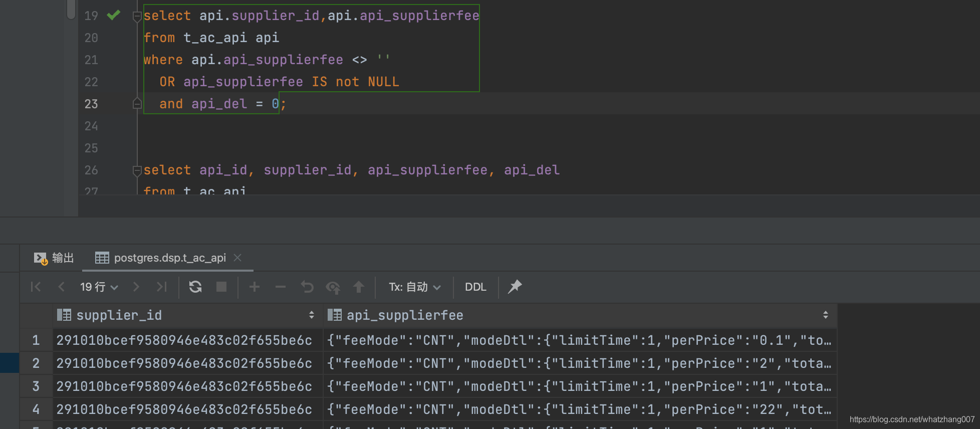Select row number 3 in the results
Screen dimensions: 980x429
coord(36,386)
